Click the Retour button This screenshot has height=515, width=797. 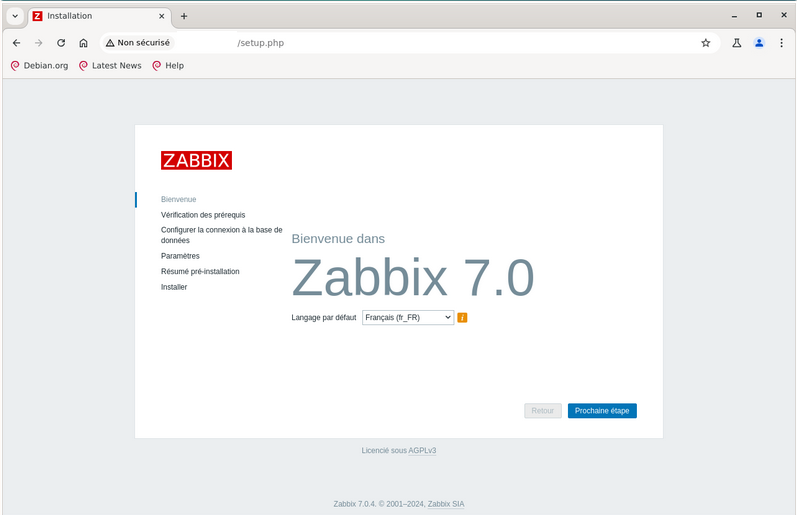pyautogui.click(x=543, y=411)
